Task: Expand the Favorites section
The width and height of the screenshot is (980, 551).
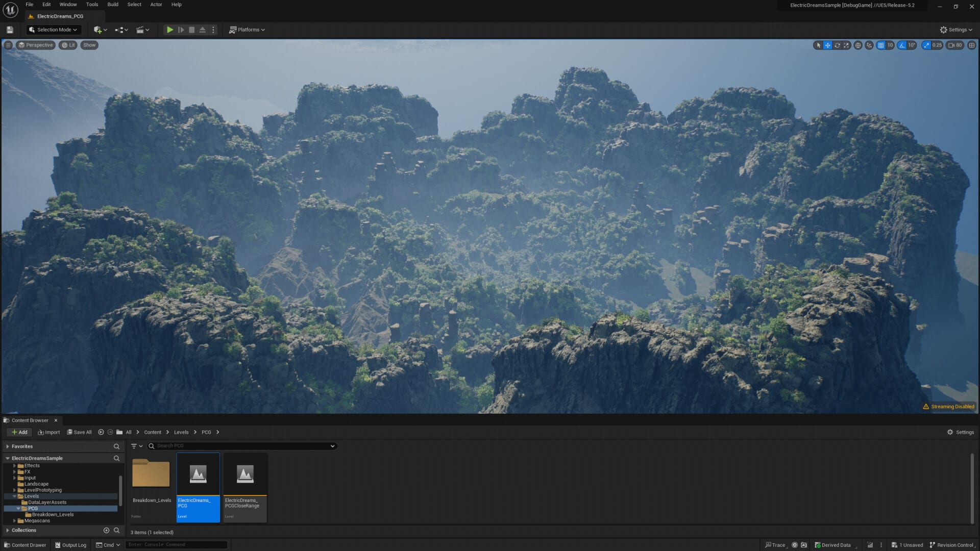Action: [8, 446]
